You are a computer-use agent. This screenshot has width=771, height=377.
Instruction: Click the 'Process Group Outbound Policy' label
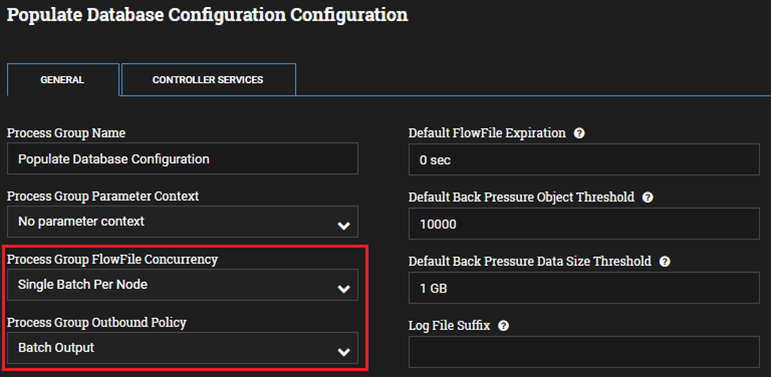click(x=97, y=322)
